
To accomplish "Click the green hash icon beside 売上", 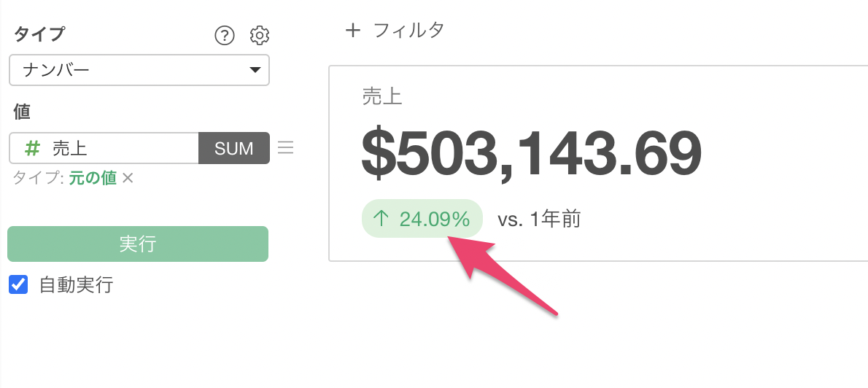I will coord(32,148).
